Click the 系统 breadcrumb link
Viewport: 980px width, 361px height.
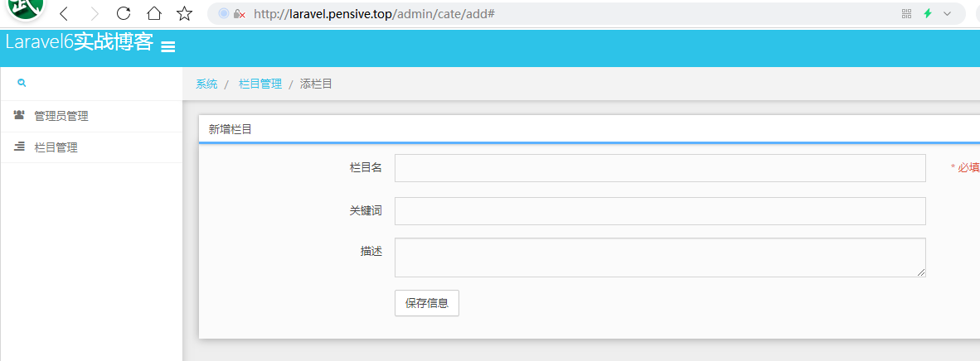pyautogui.click(x=206, y=84)
